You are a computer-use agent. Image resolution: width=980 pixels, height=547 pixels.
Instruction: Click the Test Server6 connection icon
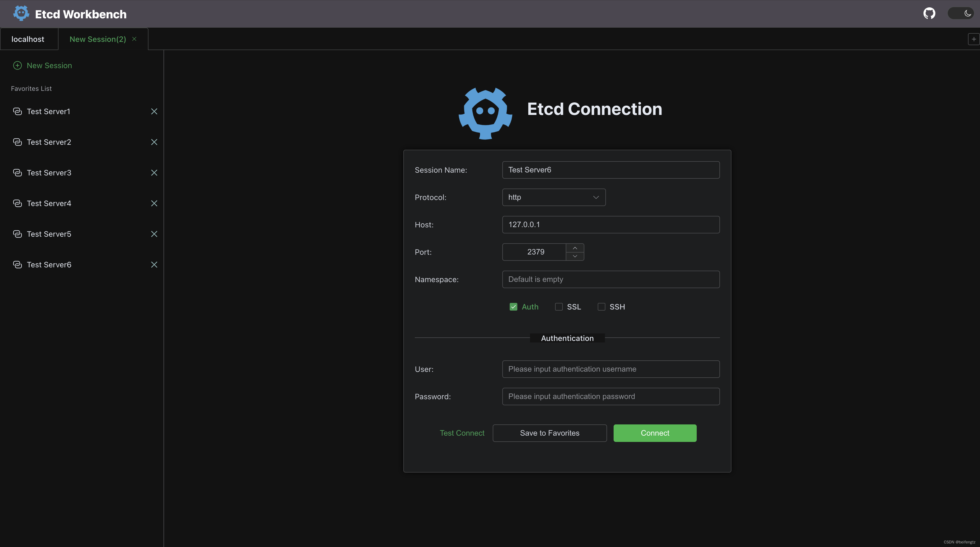click(x=17, y=265)
